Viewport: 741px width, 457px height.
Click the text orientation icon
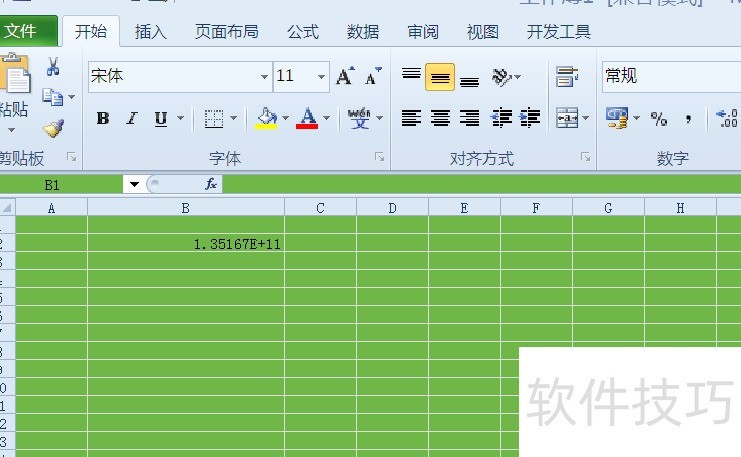click(x=502, y=77)
